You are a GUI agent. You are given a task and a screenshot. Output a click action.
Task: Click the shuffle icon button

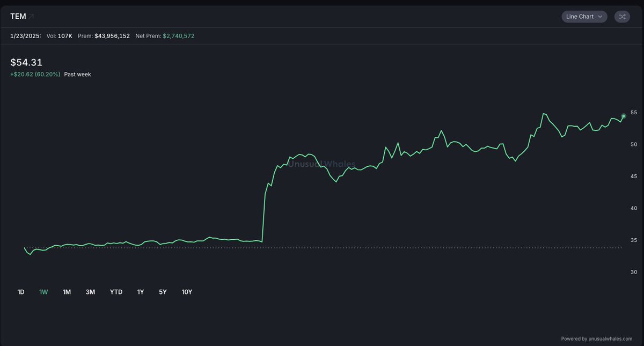(622, 17)
